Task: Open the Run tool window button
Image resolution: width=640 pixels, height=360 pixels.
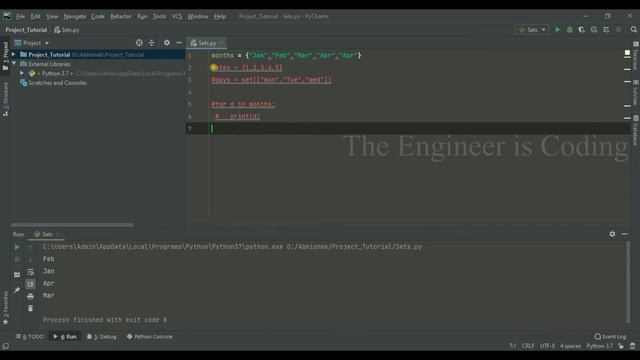Action: pyautogui.click(x=65, y=337)
